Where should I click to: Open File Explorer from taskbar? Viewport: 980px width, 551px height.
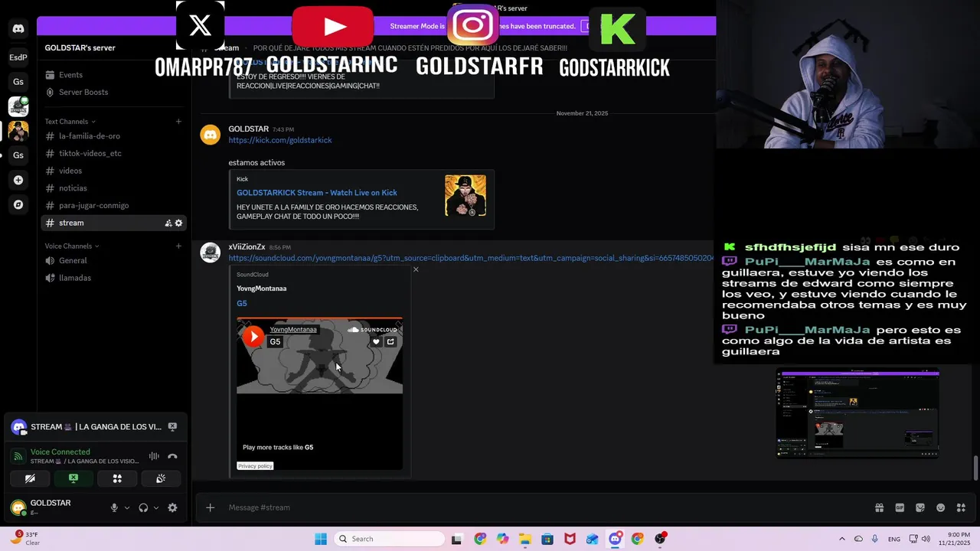(x=524, y=539)
